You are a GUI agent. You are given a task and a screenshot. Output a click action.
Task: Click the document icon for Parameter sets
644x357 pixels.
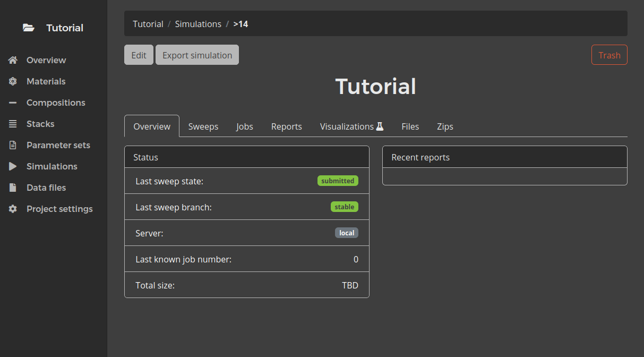point(13,145)
